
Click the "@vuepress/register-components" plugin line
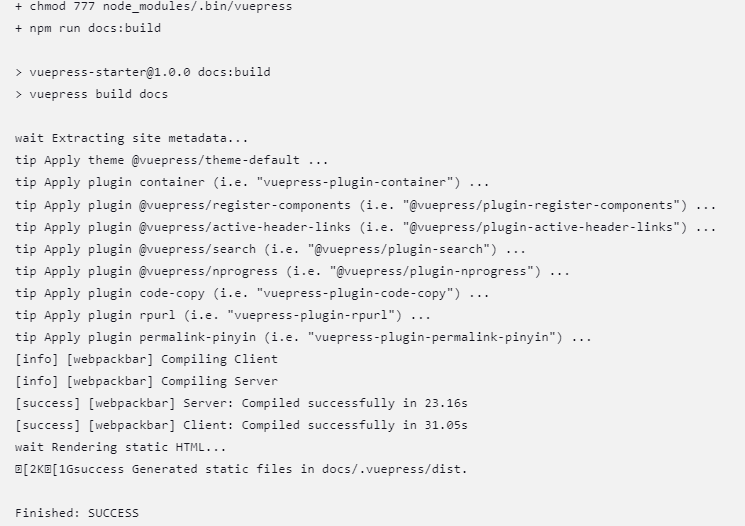(365, 205)
